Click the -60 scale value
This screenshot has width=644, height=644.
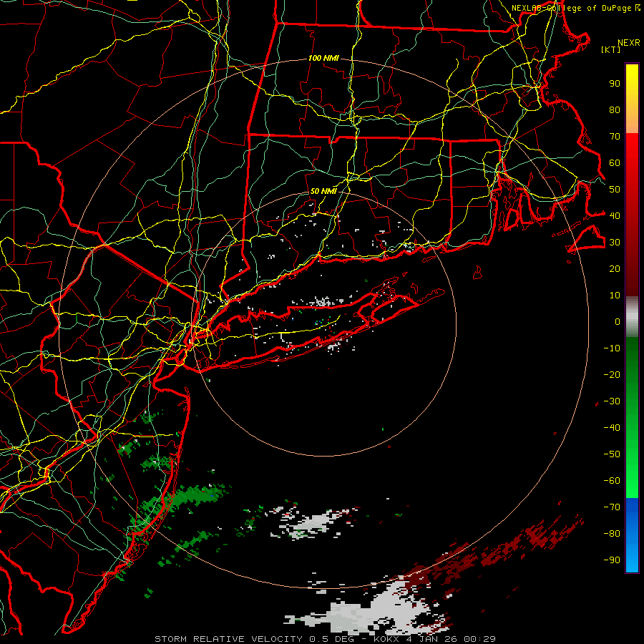[612, 481]
